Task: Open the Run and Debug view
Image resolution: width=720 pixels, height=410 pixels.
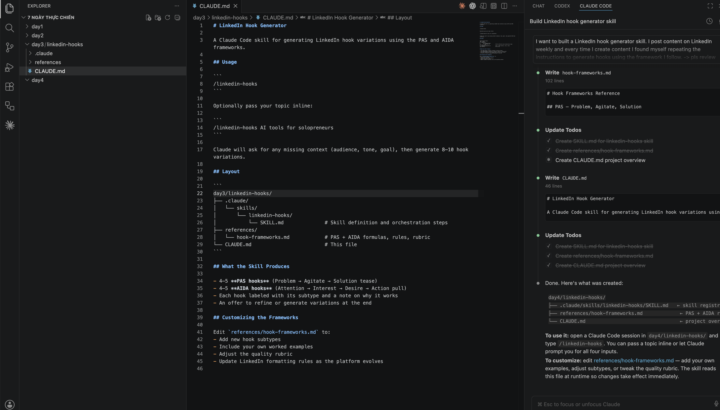Action: [9, 67]
